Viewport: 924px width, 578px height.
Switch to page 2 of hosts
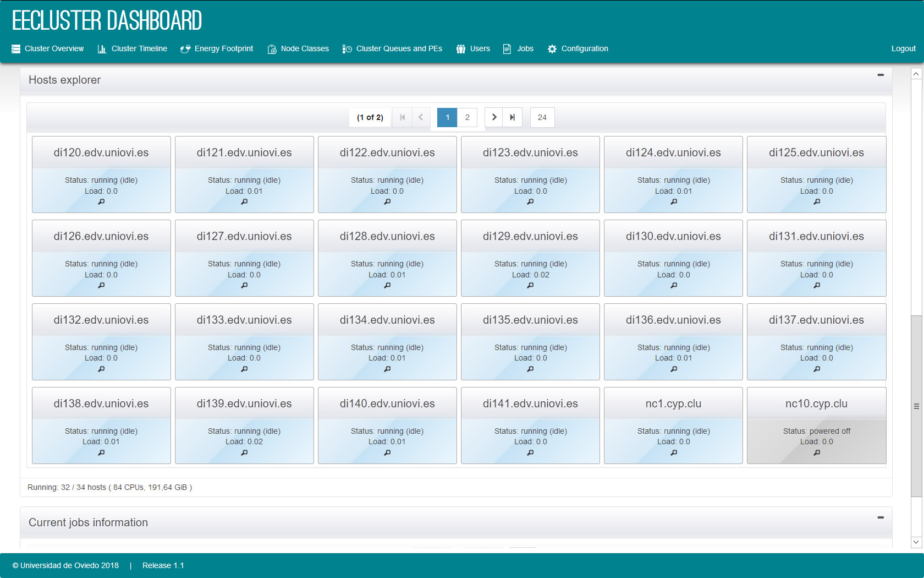pyautogui.click(x=467, y=117)
